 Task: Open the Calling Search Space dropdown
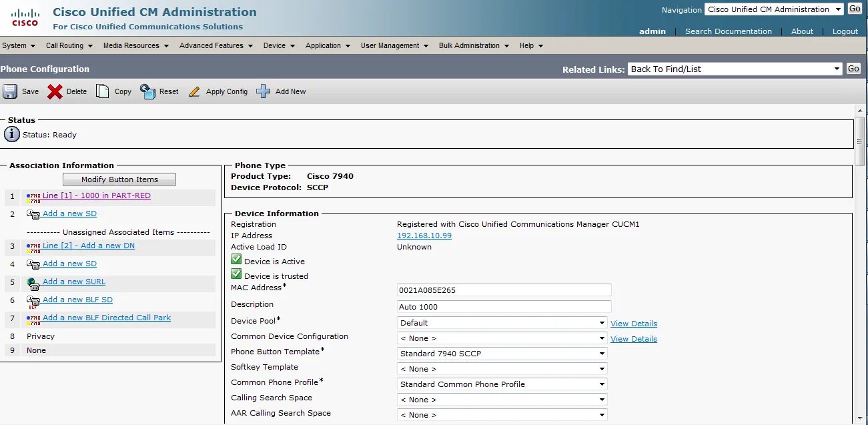coord(502,400)
